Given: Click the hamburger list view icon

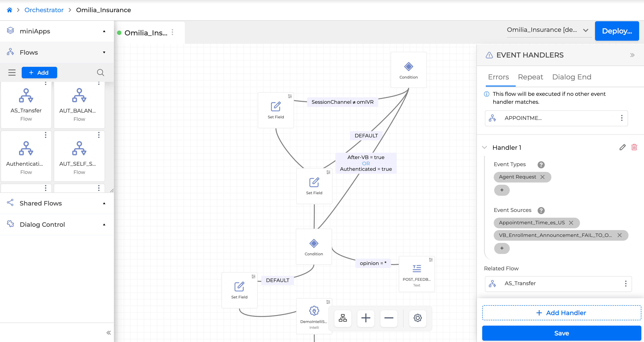Looking at the screenshot, I should pos(12,73).
